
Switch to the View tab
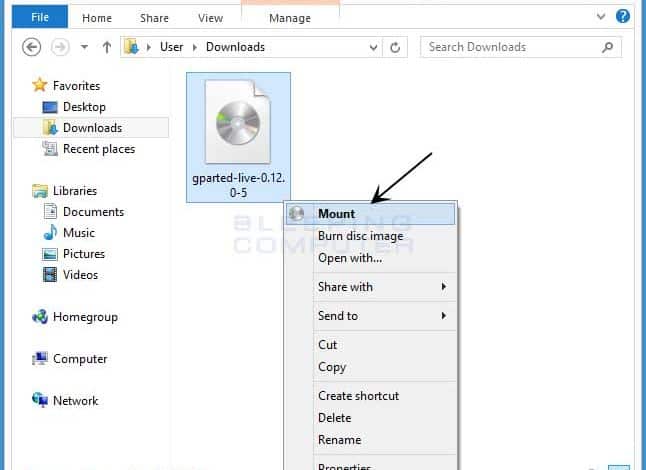click(x=210, y=18)
